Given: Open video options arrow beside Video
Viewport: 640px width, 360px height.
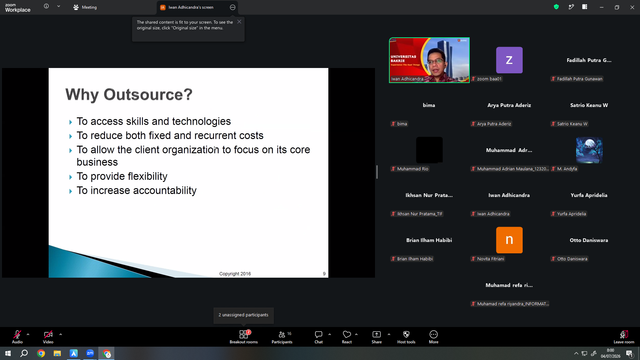Looking at the screenshot, I should click(x=60, y=334).
